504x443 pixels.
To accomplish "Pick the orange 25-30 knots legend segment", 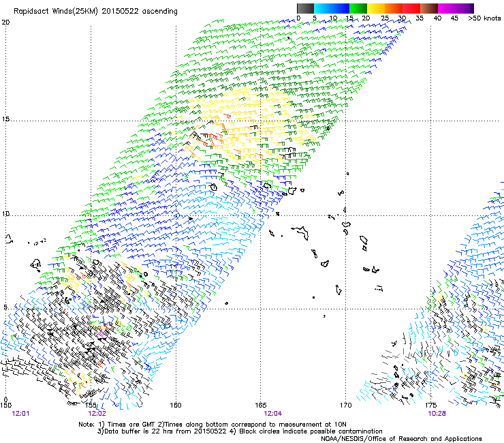I will (x=394, y=8).
